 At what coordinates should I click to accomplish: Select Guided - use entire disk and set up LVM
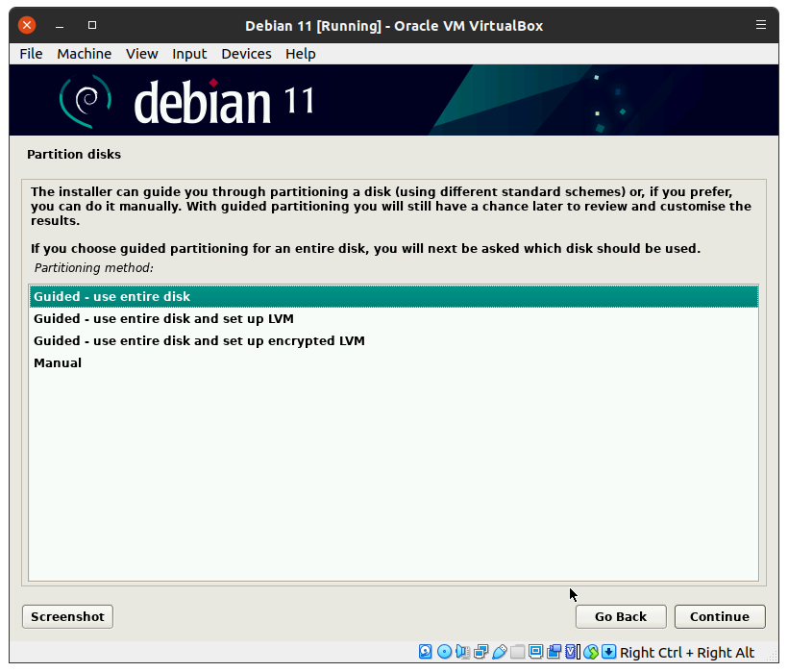click(163, 319)
